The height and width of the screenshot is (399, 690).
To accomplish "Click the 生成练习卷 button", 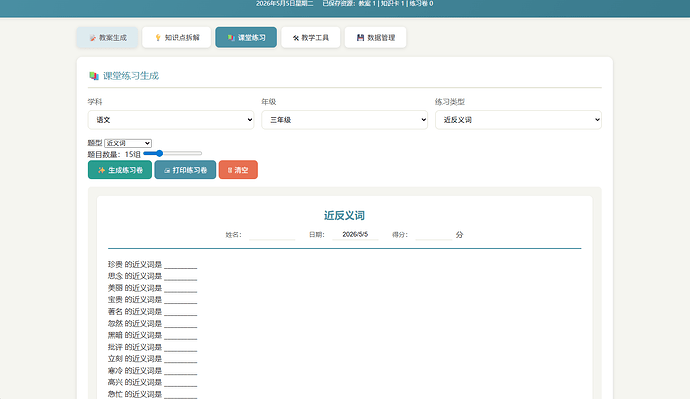I will (x=120, y=170).
